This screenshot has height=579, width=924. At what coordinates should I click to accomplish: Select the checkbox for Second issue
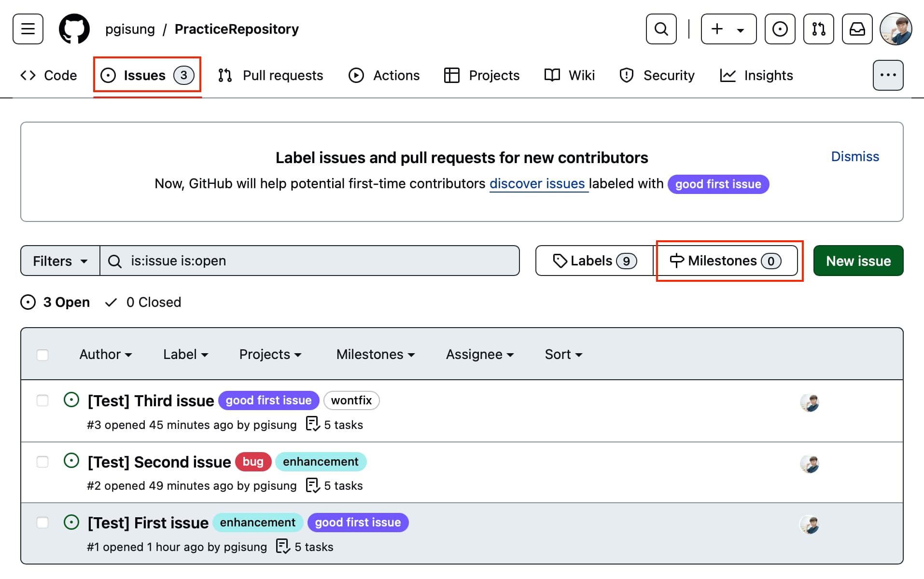pyautogui.click(x=42, y=462)
